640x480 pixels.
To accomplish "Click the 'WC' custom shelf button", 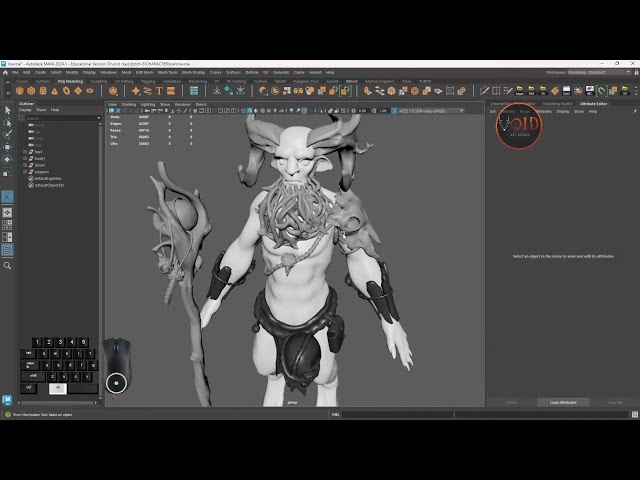I will pyautogui.click(x=589, y=91).
